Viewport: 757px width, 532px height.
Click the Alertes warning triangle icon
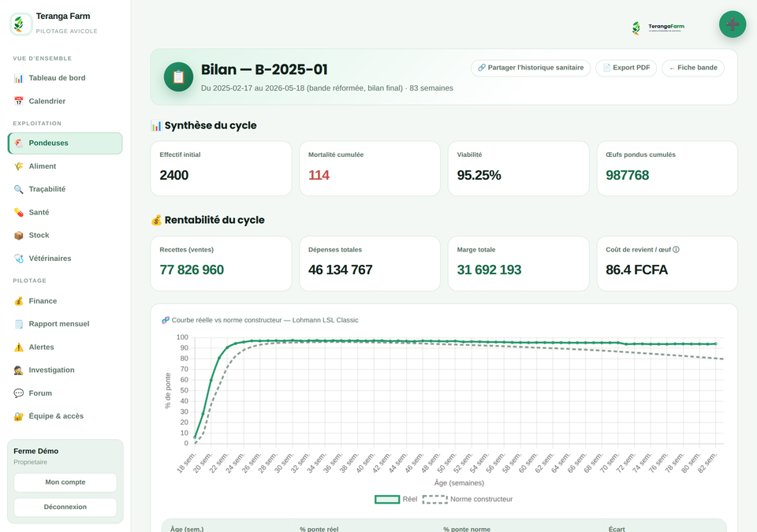click(x=19, y=347)
